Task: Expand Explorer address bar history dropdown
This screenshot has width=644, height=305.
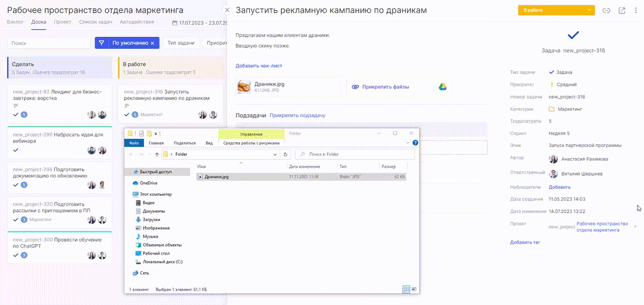Action: [276, 155]
